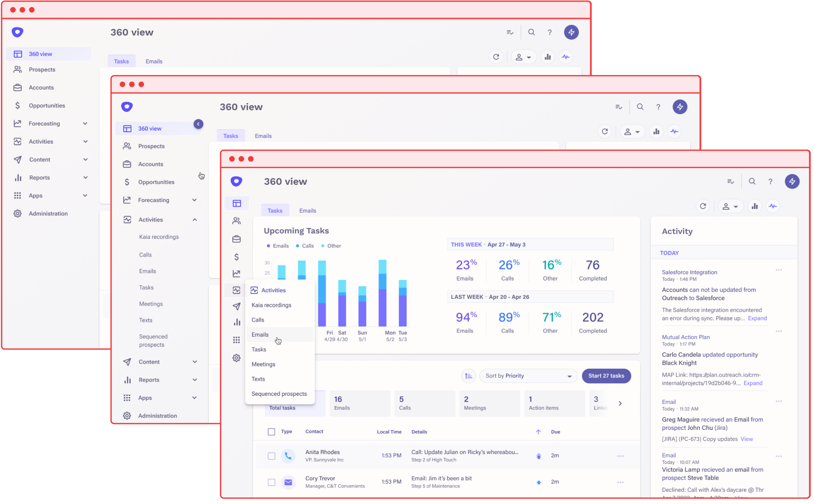Click the purple lightning bolt button in front window

[x=792, y=182]
